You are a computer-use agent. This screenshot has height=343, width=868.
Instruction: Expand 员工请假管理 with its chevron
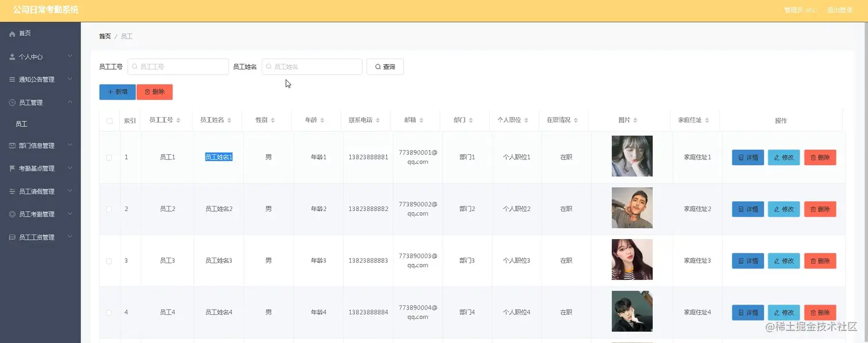tap(70, 191)
